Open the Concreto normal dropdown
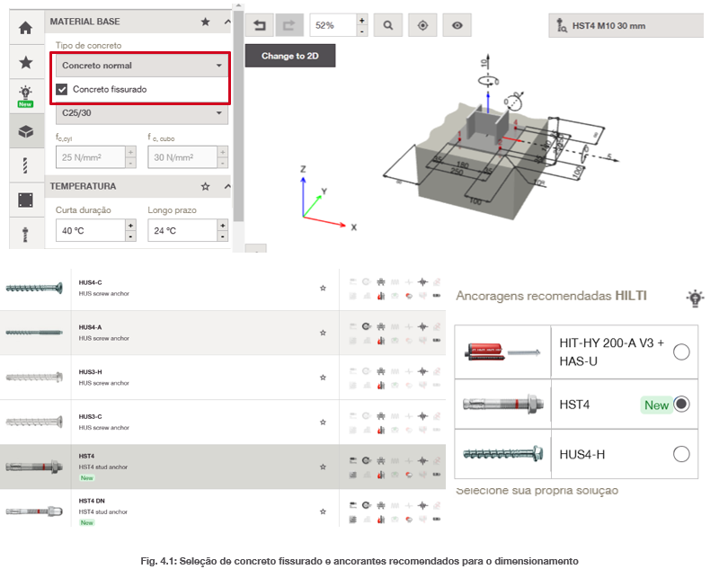728x578 pixels. [x=142, y=66]
